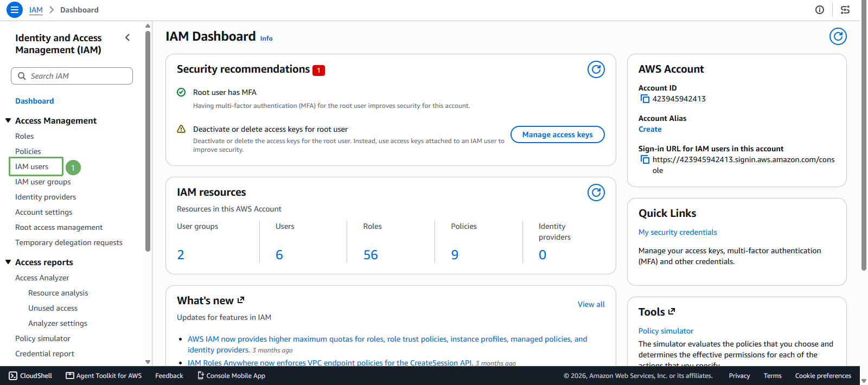Click the IAM breadcrumb link
The height and width of the screenshot is (385, 868).
click(x=36, y=10)
